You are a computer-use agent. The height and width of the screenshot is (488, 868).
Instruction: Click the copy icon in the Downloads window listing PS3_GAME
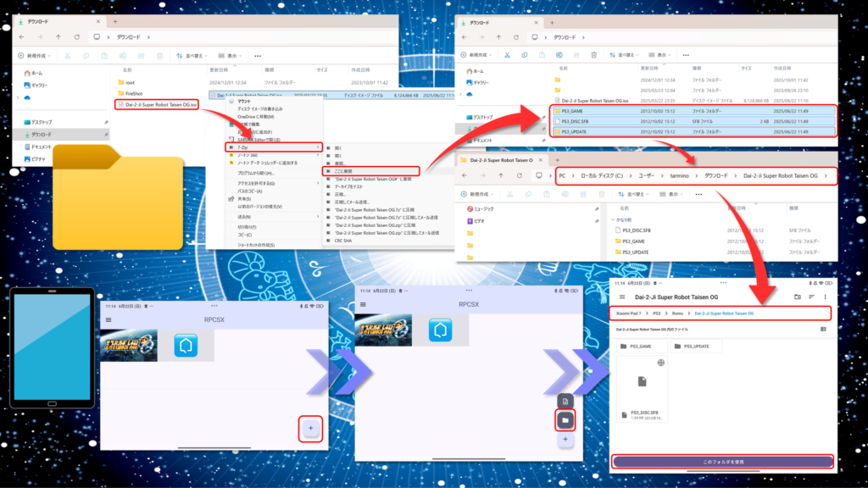tap(524, 55)
